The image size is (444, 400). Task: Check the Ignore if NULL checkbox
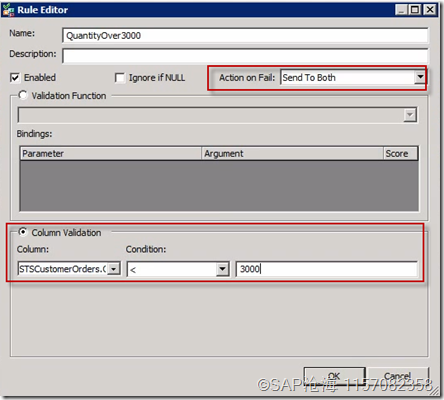120,78
